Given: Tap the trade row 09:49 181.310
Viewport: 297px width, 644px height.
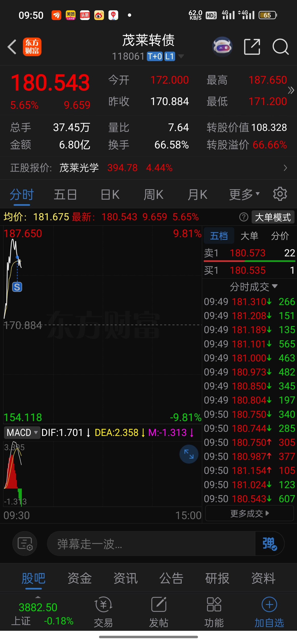Looking at the screenshot, I should pyautogui.click(x=249, y=302).
